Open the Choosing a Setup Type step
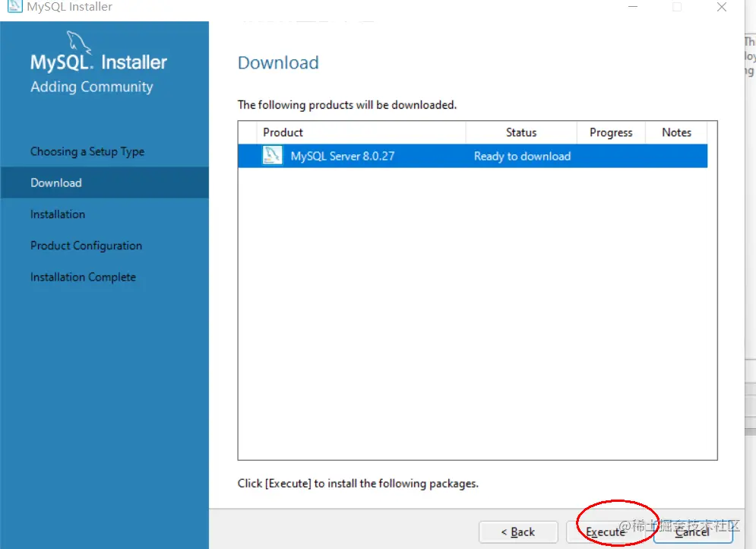 pos(87,151)
